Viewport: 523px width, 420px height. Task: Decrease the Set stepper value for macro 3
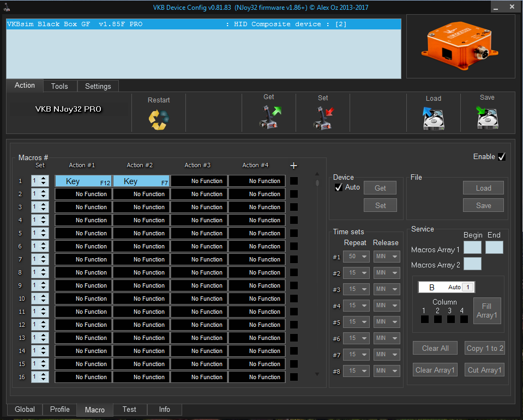[x=44, y=210]
